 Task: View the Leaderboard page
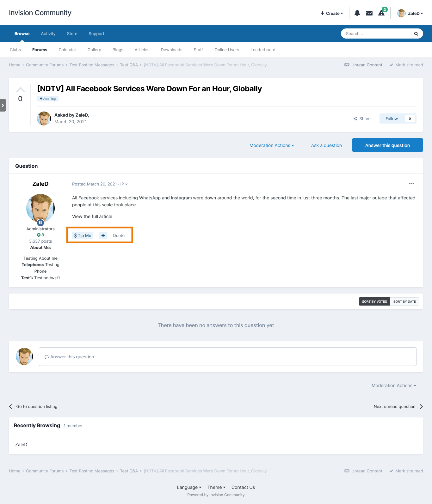point(263,50)
